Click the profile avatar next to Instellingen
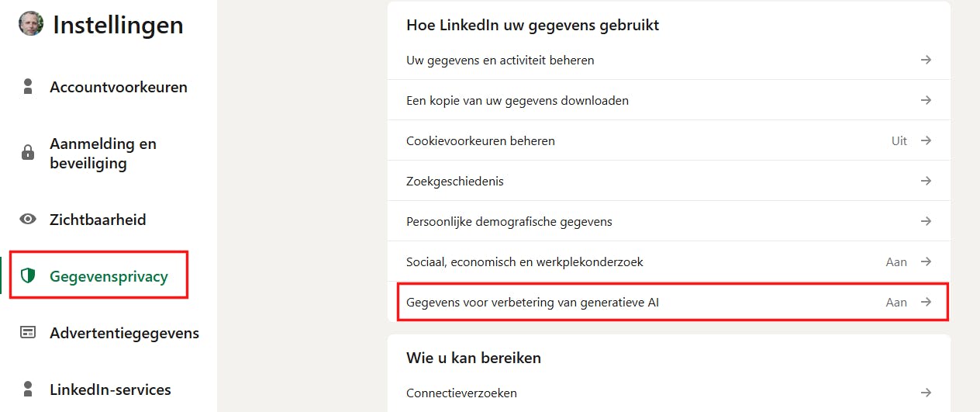 point(31,23)
